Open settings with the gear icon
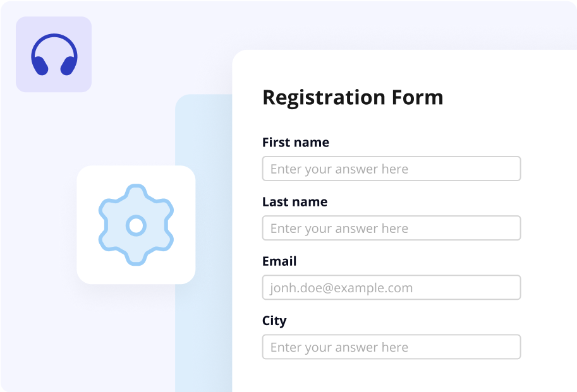The height and width of the screenshot is (392, 577). 136,225
